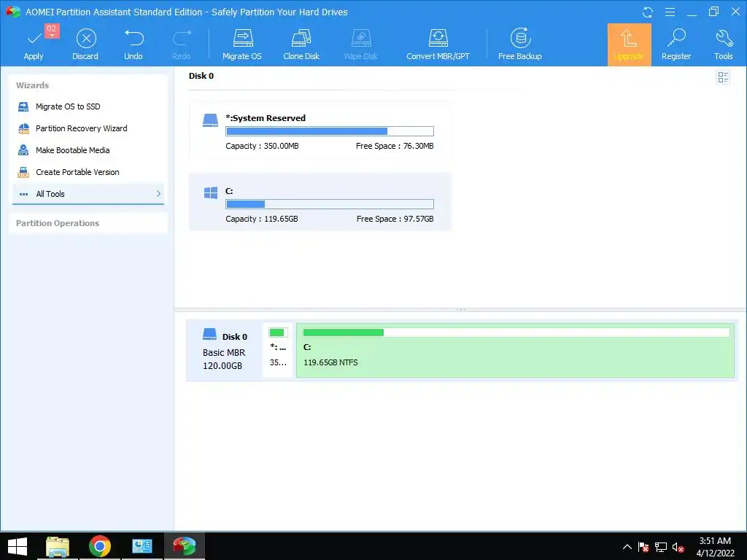Launch Migrate OS from the toolbar
The image size is (747, 560).
242,44
